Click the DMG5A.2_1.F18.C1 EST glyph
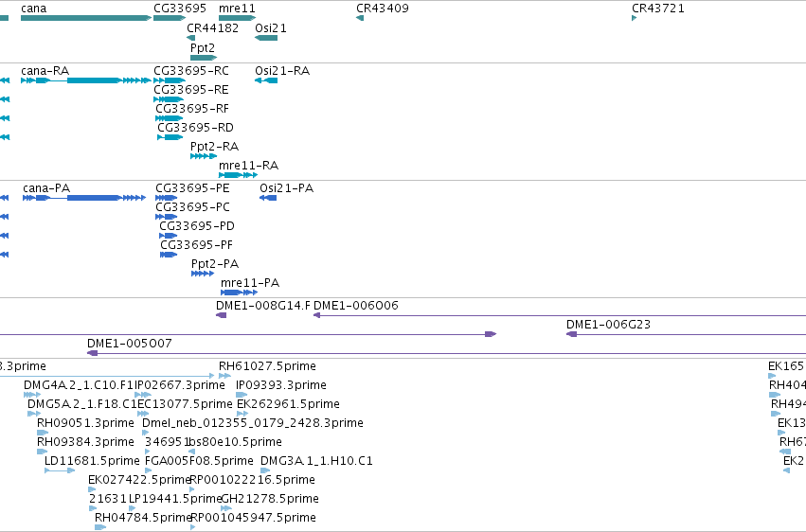The height and width of the screenshot is (532, 806). (34, 414)
